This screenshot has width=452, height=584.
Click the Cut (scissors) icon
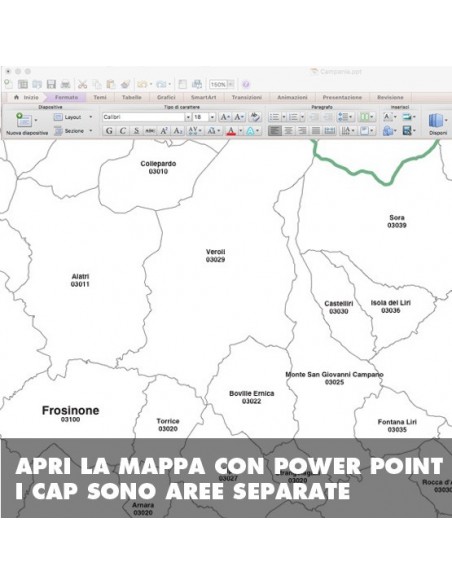pos(82,84)
